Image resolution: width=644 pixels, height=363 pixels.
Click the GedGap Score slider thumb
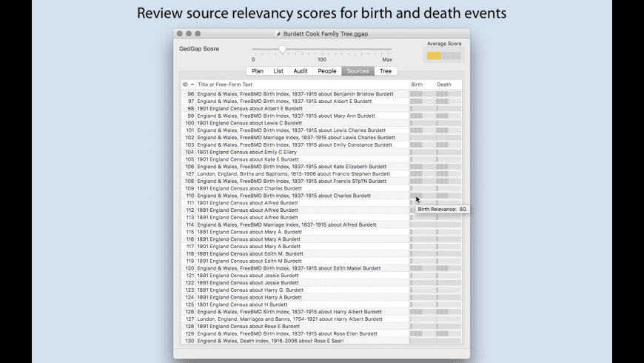click(282, 50)
